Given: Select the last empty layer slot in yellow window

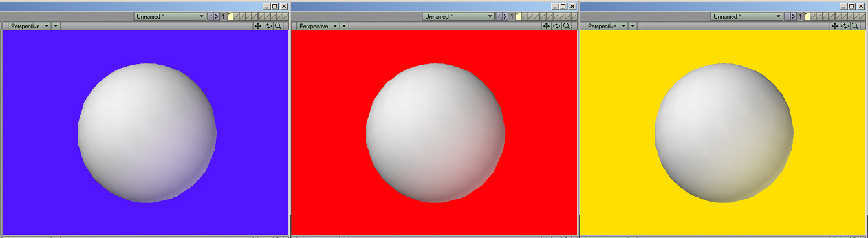Looking at the screenshot, I should [x=863, y=16].
